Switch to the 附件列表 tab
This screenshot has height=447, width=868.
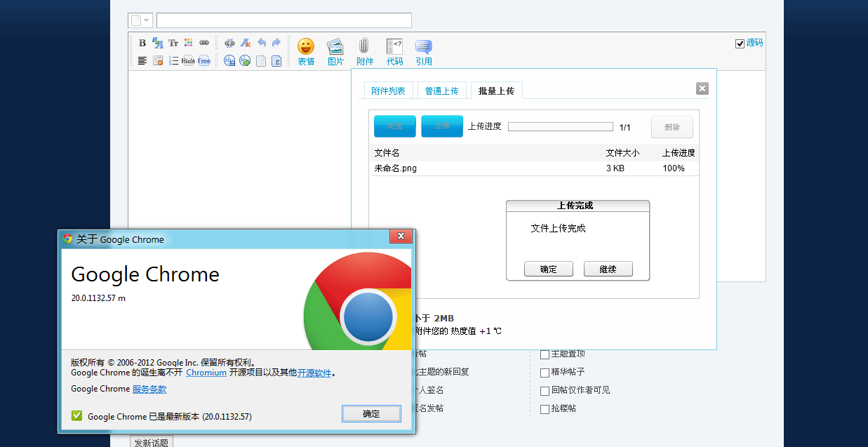[388, 91]
